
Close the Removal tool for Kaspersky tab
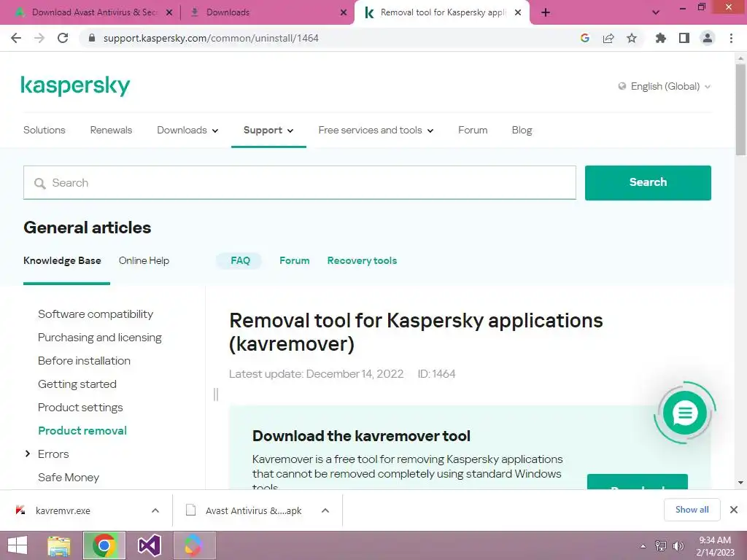518,12
